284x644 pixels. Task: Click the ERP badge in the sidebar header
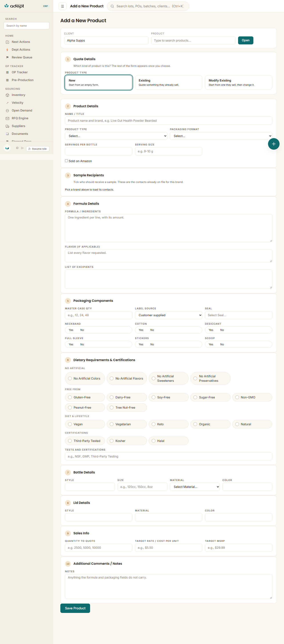[45, 6]
